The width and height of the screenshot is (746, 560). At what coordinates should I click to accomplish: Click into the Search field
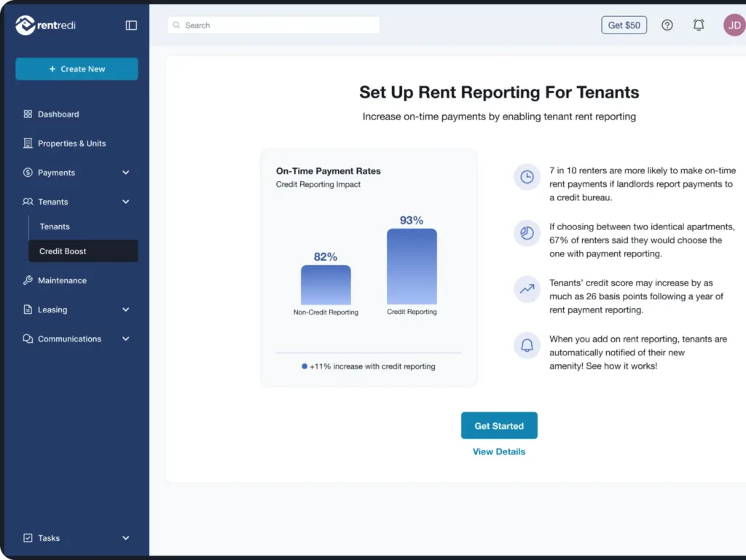point(273,25)
